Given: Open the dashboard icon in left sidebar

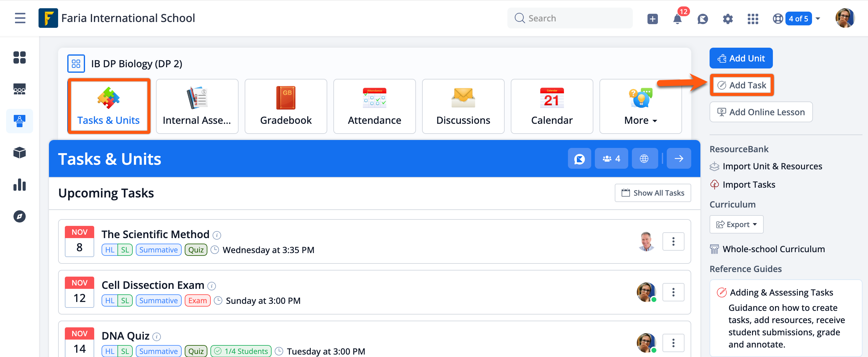Looking at the screenshot, I should click(x=20, y=57).
